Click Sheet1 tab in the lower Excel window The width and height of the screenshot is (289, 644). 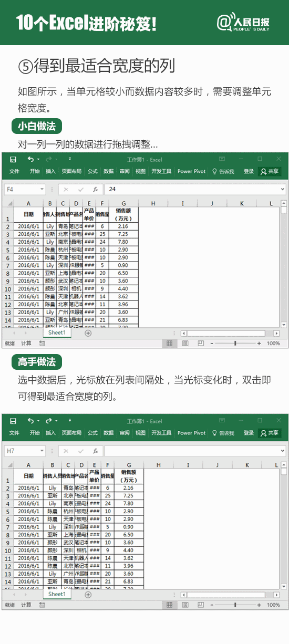[x=57, y=594]
